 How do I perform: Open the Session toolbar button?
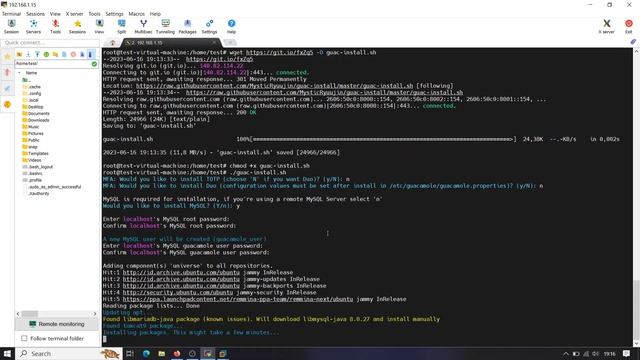11,27
